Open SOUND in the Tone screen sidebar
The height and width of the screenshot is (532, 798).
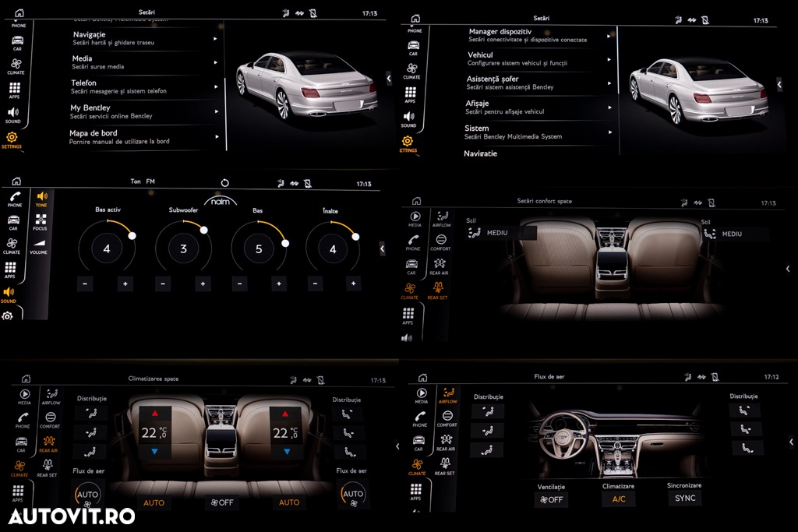pos(9,294)
